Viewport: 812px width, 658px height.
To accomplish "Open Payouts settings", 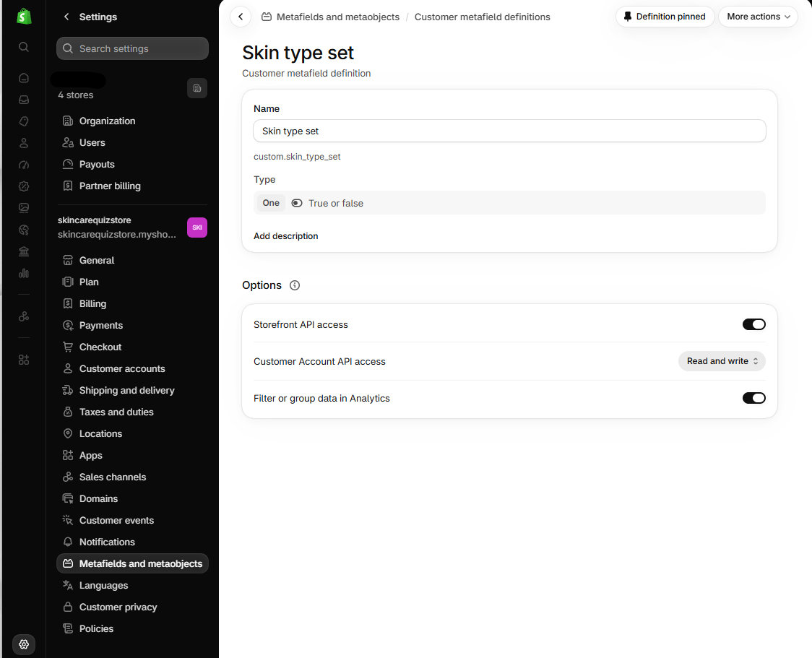I will pyautogui.click(x=132, y=165).
